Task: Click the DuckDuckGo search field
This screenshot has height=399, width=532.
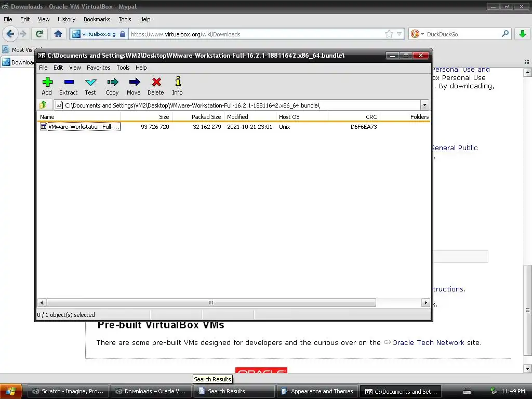Action: [463, 34]
